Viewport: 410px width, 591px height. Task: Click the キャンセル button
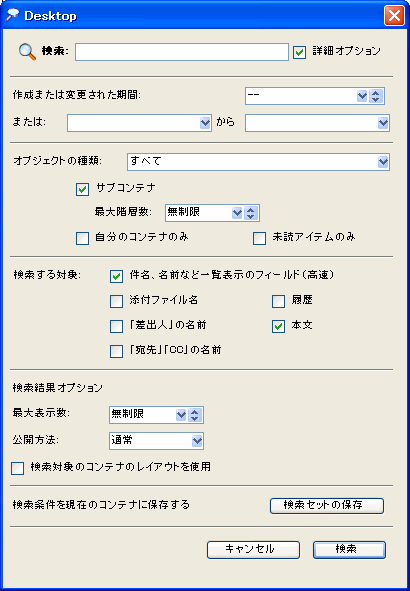pyautogui.click(x=253, y=550)
